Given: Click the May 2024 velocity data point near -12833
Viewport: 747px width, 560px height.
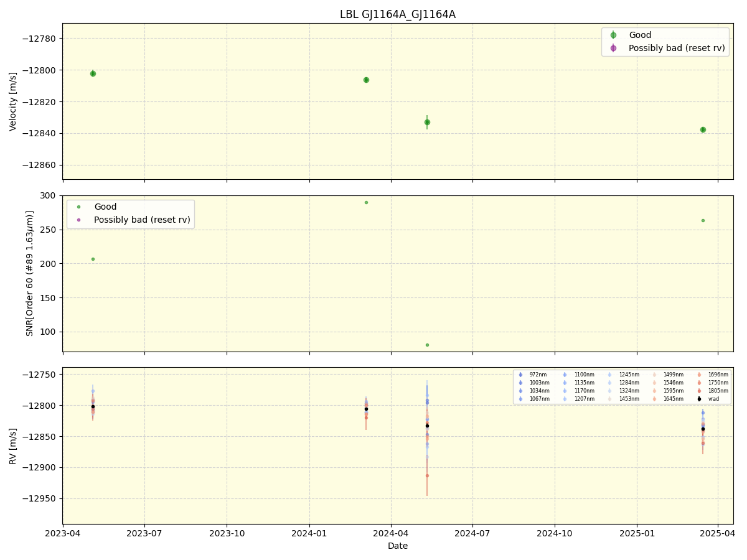Looking at the screenshot, I should tap(427, 122).
